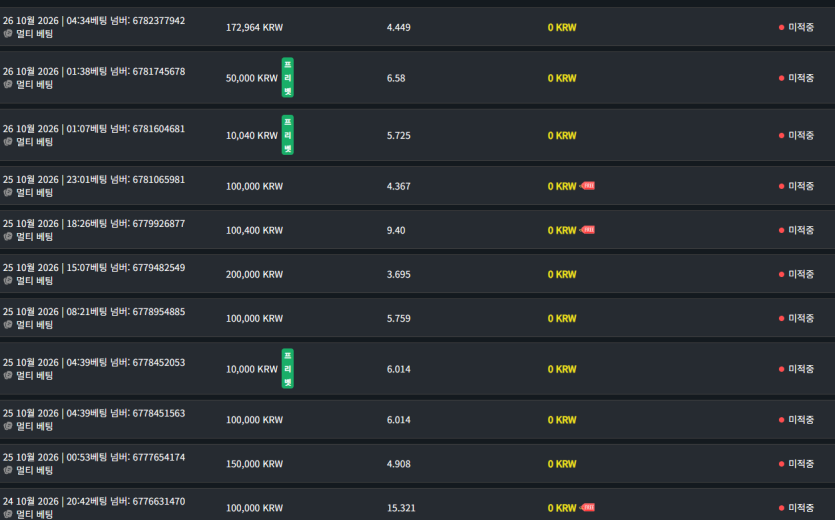Click odds value 4.449

(x=398, y=27)
